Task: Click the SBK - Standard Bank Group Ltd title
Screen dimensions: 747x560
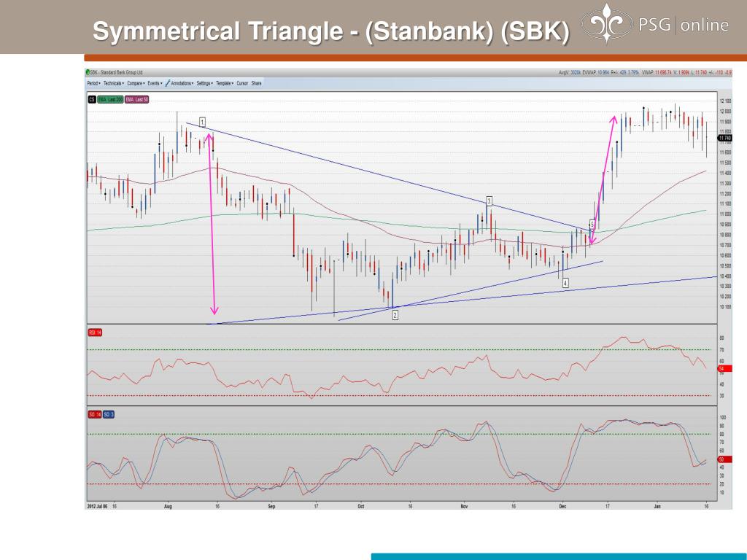Action: click(116, 72)
